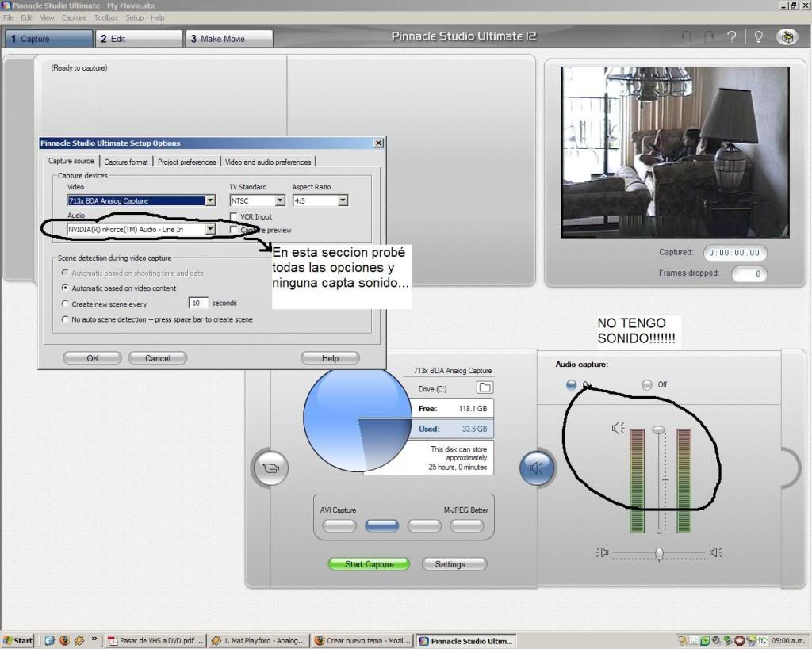
Task: Click the system tray clock 05:00 a.m.
Action: click(x=787, y=641)
